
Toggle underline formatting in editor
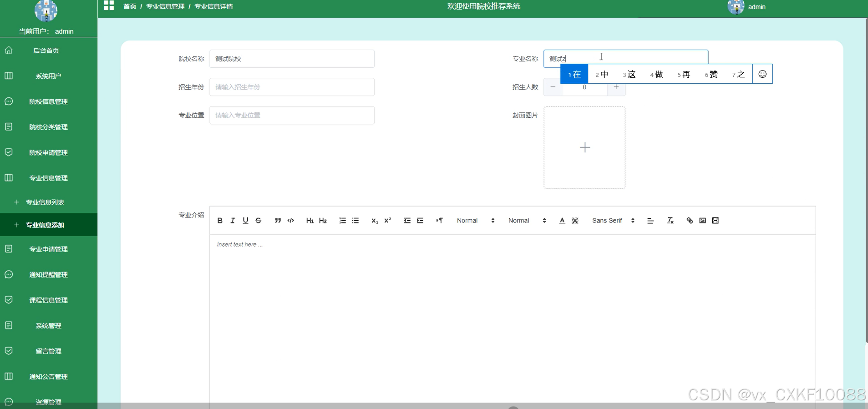coord(245,221)
